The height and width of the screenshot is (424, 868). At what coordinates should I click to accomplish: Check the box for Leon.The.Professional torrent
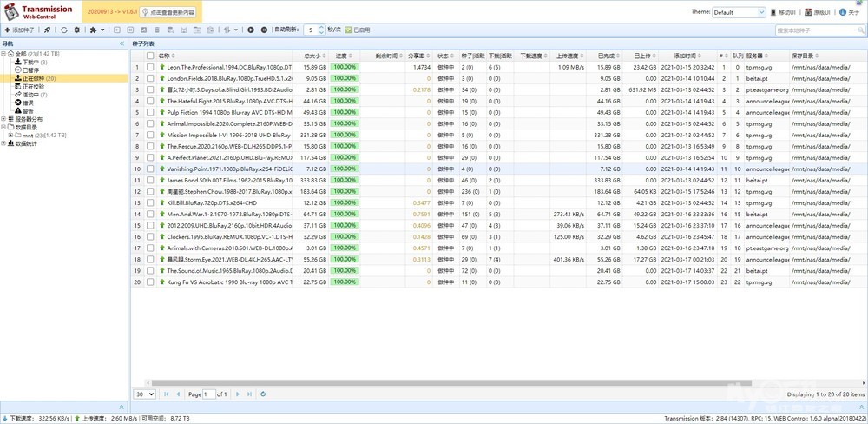[x=150, y=67]
